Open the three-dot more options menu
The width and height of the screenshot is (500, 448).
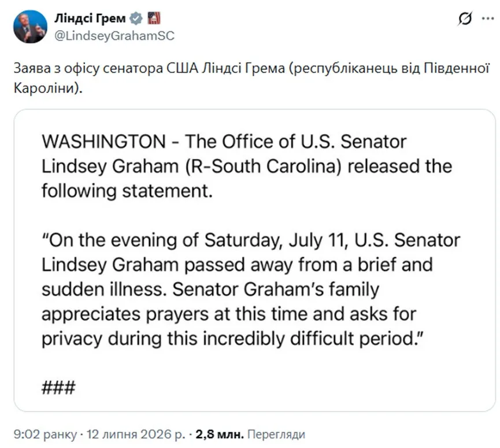pos(488,19)
